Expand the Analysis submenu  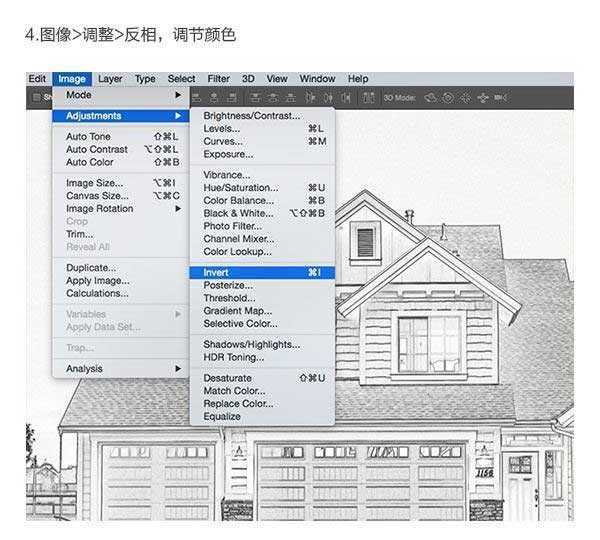pyautogui.click(x=121, y=368)
